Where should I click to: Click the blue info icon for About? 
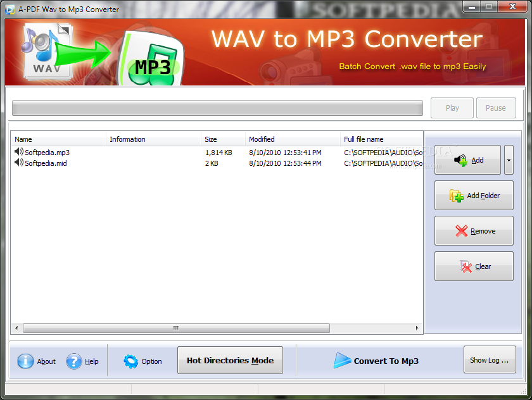[x=25, y=361]
